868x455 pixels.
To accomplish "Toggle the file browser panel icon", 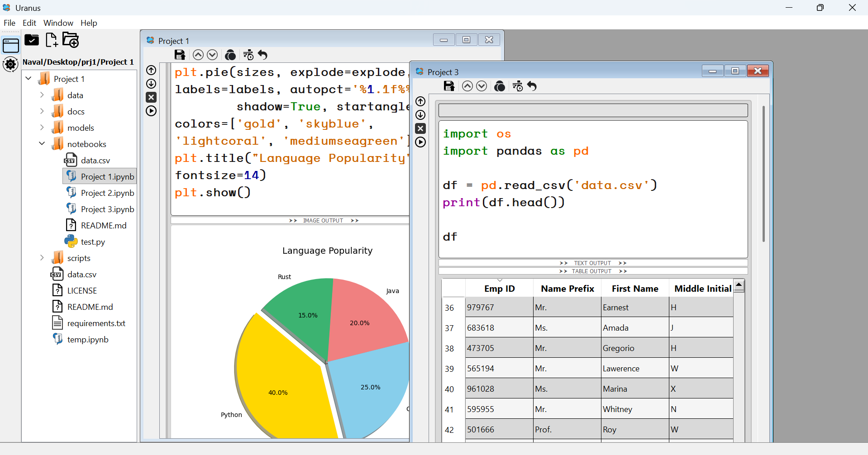I will coord(11,46).
